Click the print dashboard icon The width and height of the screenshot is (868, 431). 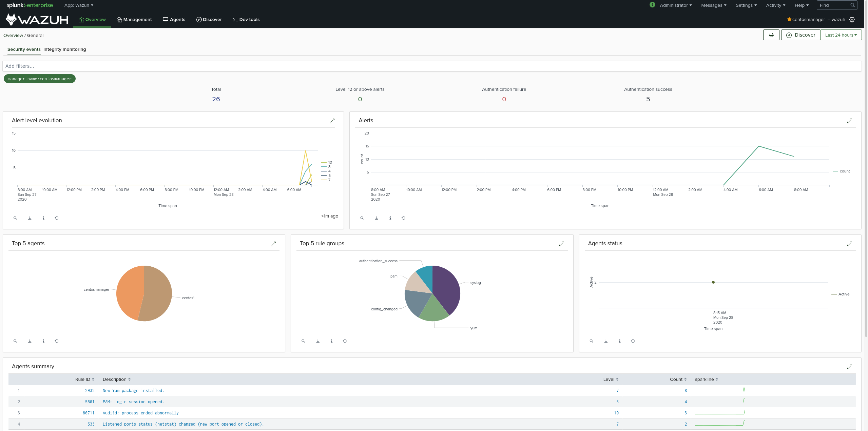[771, 35]
